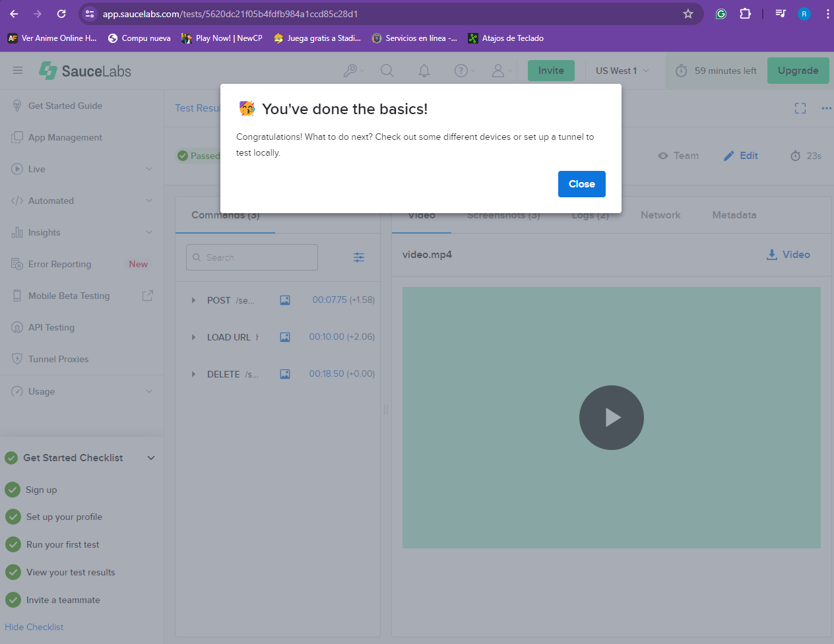This screenshot has height=644, width=834.
Task: Click the '59 minutes left' timer
Action: click(x=716, y=71)
